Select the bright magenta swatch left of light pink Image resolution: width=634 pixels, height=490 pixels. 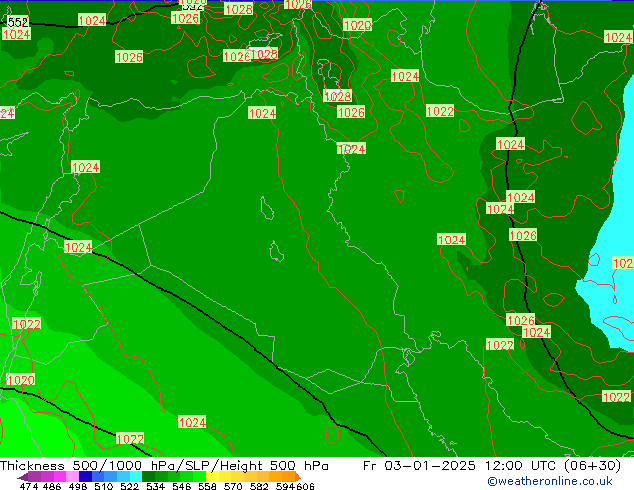[x=60, y=477]
